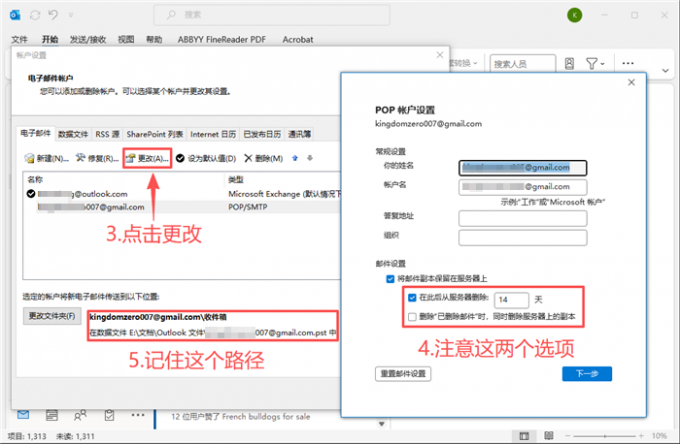680x444 pixels.
Task: Click 修复(R) repair account button
Action: (x=97, y=159)
